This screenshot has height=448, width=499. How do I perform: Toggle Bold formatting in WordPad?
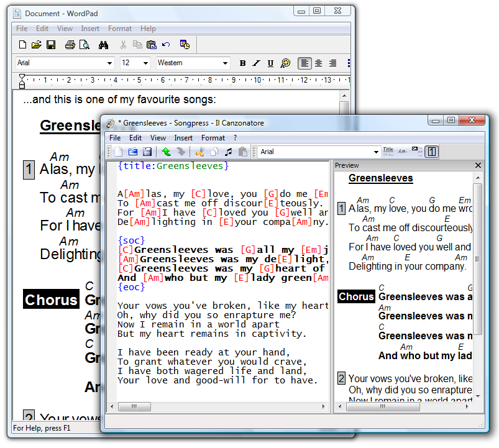(x=242, y=63)
